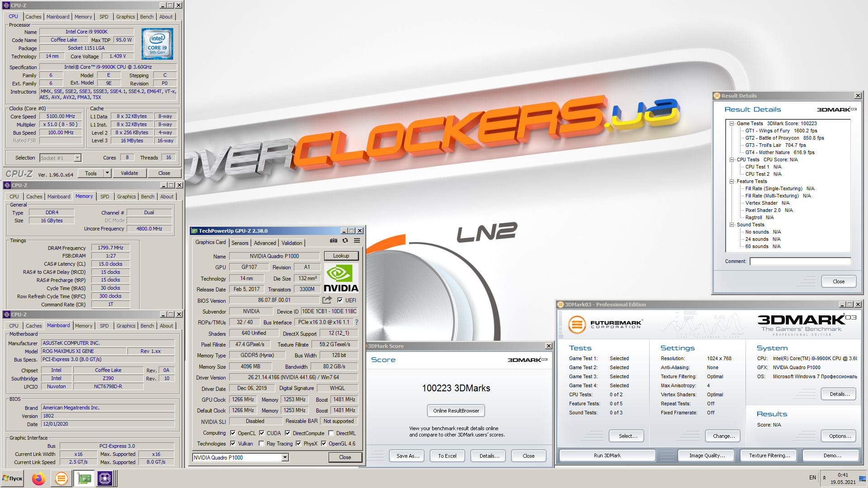Click the Comment input field
This screenshot has width=868, height=488.
click(x=800, y=261)
